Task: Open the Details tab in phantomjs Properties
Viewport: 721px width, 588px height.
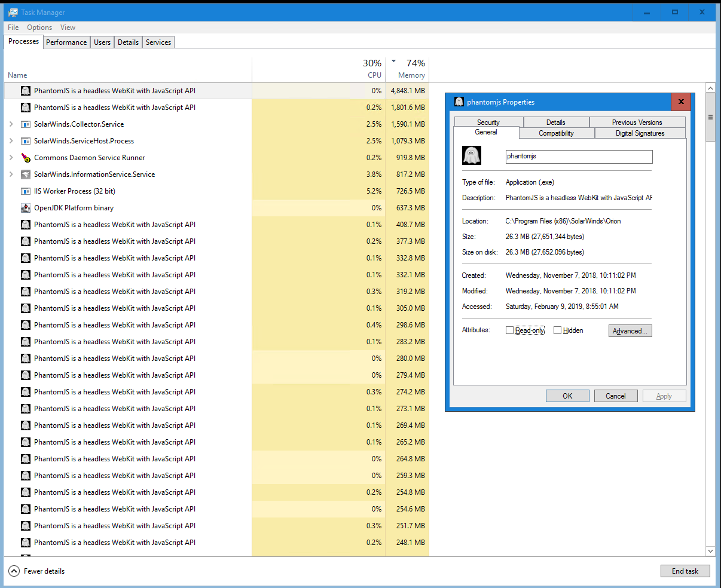Action: [556, 122]
